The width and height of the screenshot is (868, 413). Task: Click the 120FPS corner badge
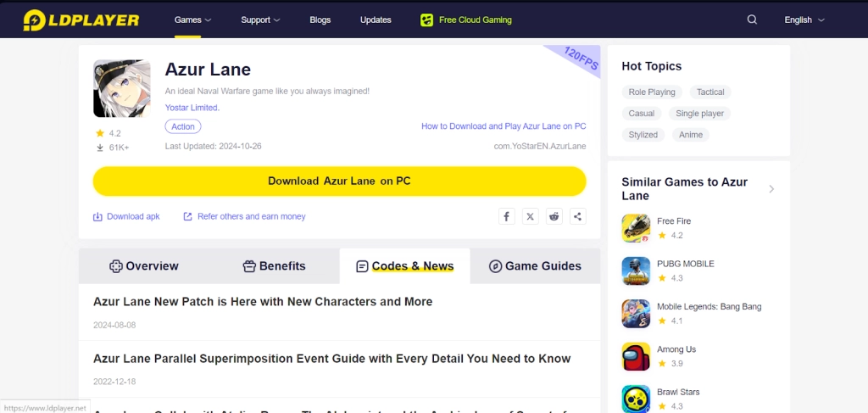(581, 59)
